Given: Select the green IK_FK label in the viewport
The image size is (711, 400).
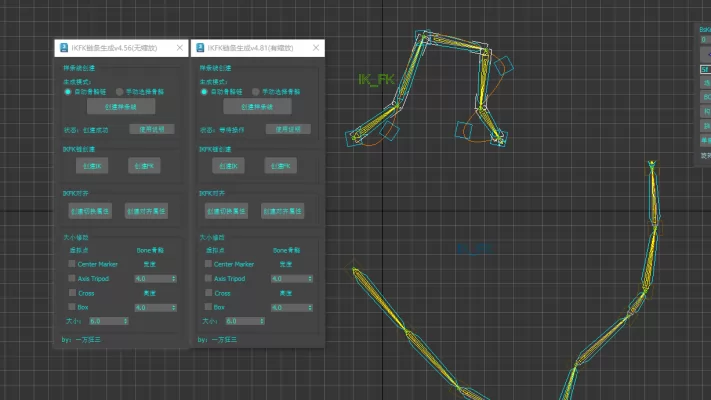Looking at the screenshot, I should point(376,79).
